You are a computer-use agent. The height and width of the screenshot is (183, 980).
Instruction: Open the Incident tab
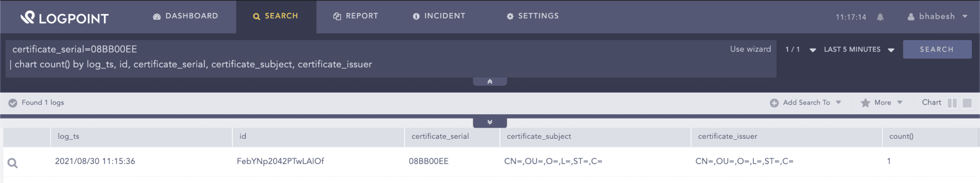(439, 16)
